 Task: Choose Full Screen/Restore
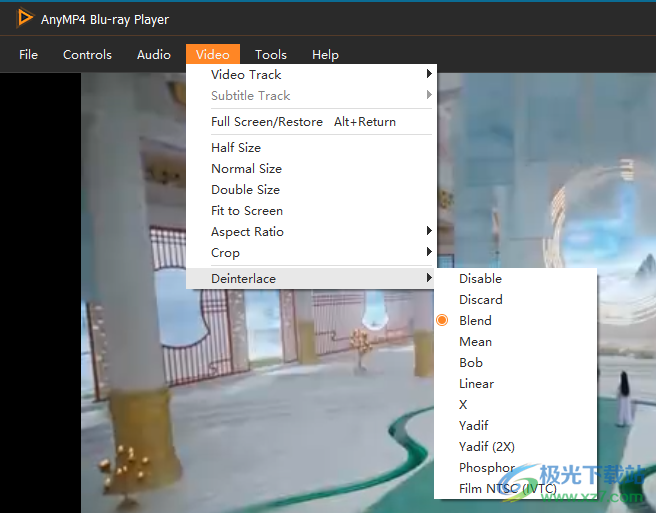click(x=311, y=122)
